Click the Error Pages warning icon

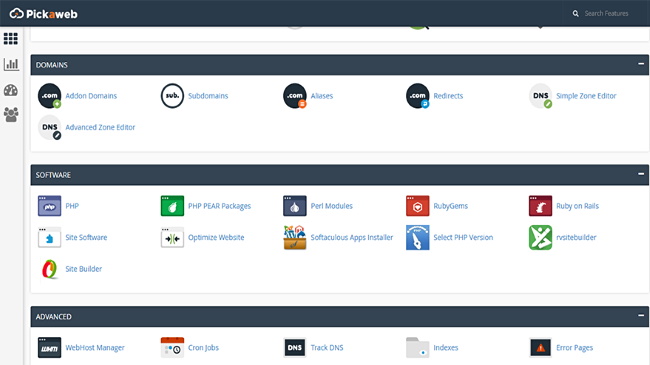pos(541,348)
